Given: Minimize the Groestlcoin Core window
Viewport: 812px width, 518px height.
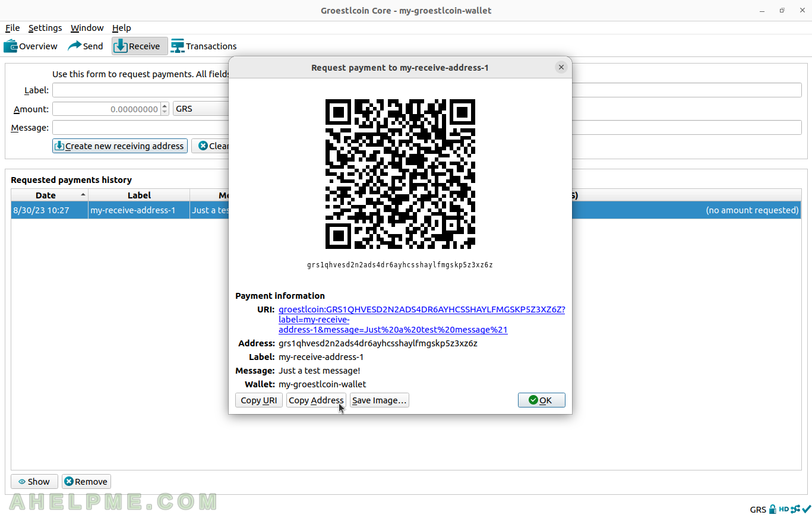Looking at the screenshot, I should pos(762,11).
